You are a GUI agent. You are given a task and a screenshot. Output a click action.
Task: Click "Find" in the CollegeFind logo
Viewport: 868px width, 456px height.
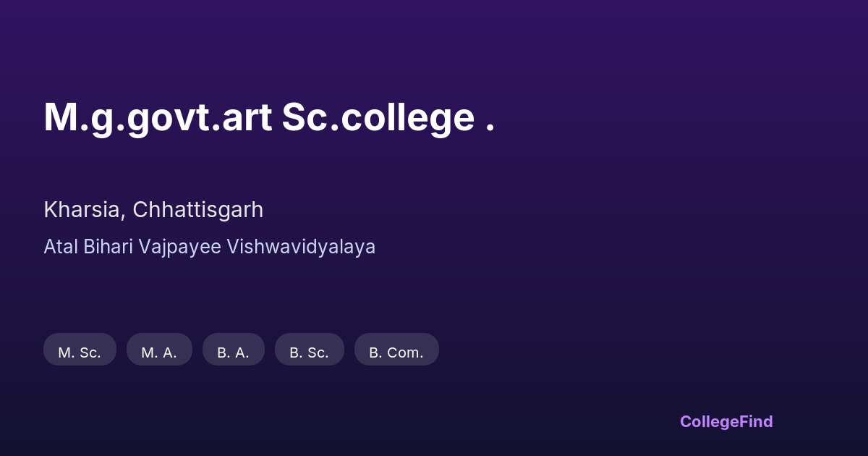tap(757, 421)
